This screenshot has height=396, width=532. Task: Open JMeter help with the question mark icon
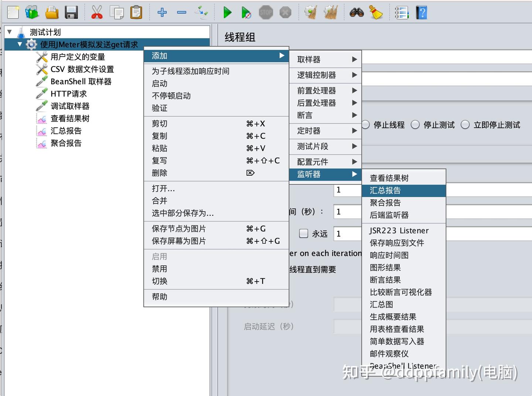(421, 12)
